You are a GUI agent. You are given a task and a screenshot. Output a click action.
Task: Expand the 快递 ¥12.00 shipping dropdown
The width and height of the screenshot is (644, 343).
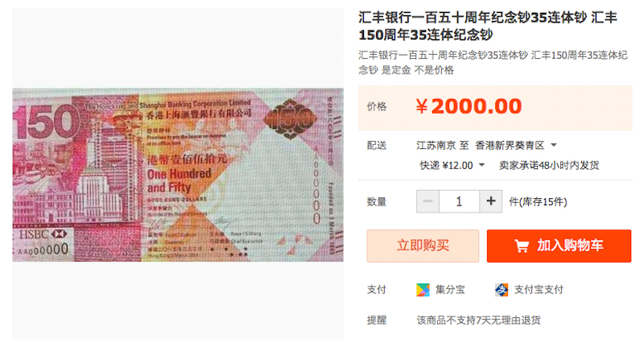pyautogui.click(x=452, y=165)
